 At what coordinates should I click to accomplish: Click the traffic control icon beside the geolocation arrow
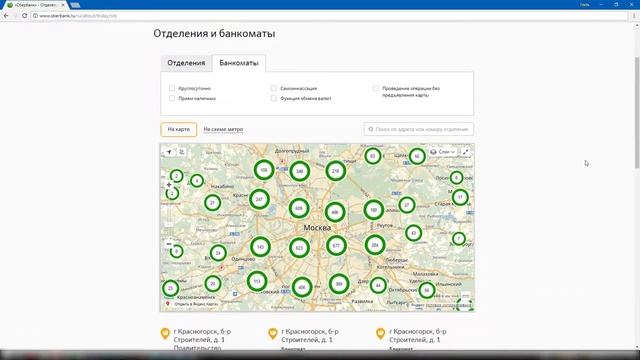coord(182,152)
